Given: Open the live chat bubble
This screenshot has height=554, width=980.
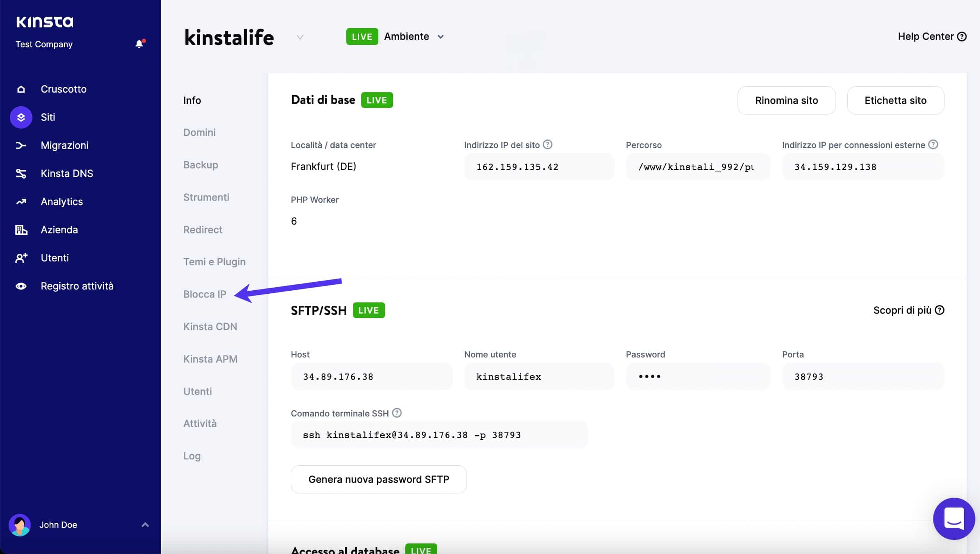Looking at the screenshot, I should 953,519.
